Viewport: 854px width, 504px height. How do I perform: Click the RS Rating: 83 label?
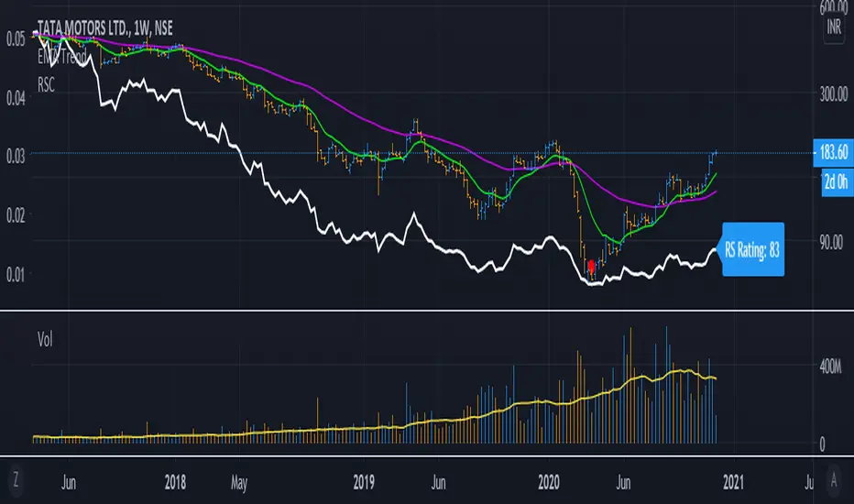pos(752,247)
